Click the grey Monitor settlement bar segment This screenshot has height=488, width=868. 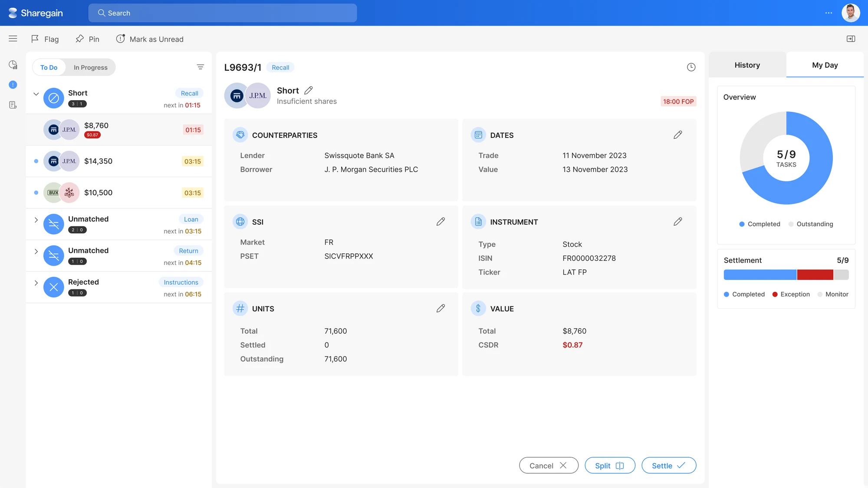pyautogui.click(x=841, y=275)
